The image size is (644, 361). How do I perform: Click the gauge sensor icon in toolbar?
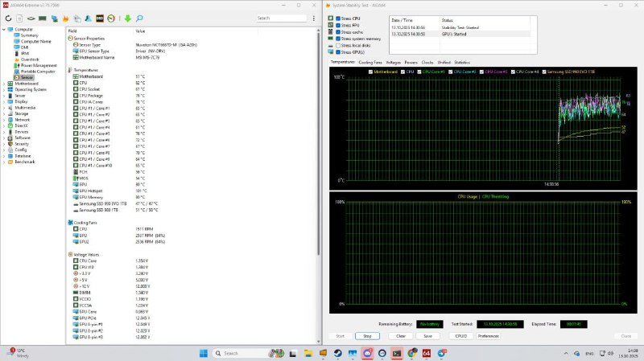(111, 18)
